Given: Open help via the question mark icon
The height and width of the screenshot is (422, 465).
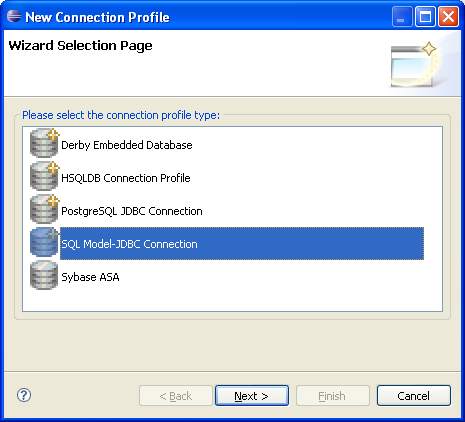Looking at the screenshot, I should (x=24, y=395).
